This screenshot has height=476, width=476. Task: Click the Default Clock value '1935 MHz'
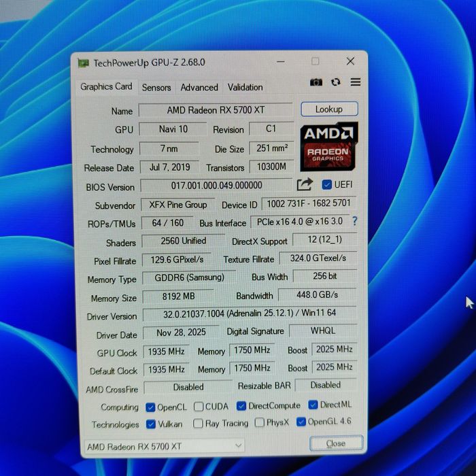click(167, 370)
